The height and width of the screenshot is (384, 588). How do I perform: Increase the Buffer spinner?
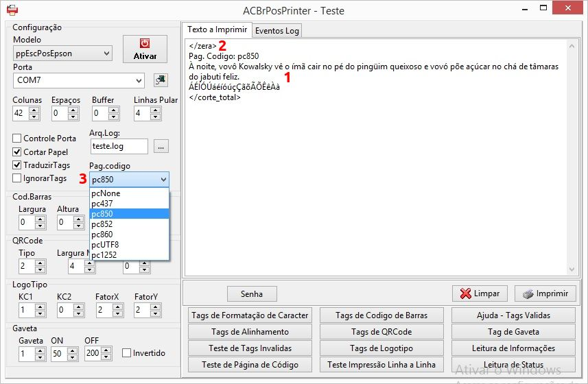point(114,110)
